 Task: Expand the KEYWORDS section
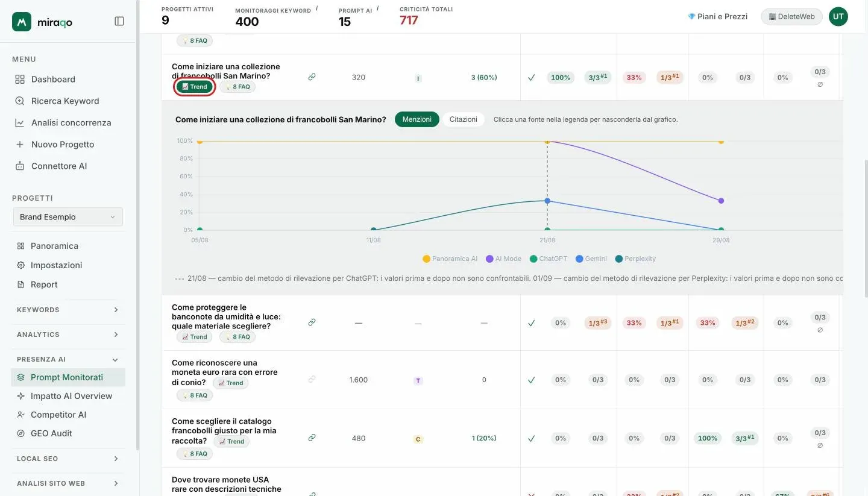pyautogui.click(x=68, y=310)
